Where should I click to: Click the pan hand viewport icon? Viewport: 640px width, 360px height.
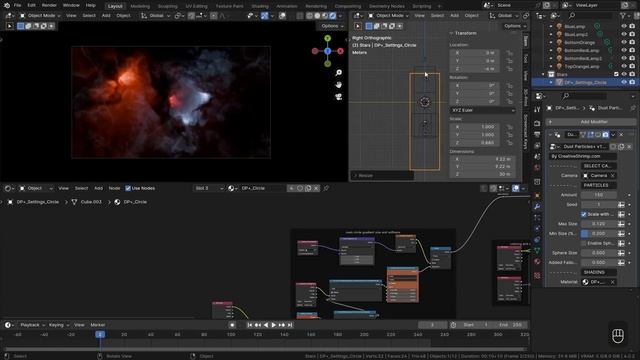click(338, 85)
